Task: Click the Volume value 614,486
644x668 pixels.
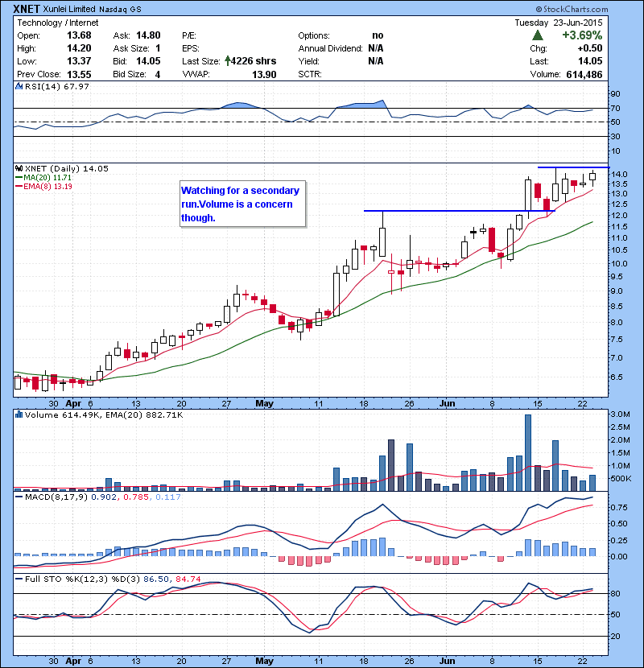Action: [584, 74]
